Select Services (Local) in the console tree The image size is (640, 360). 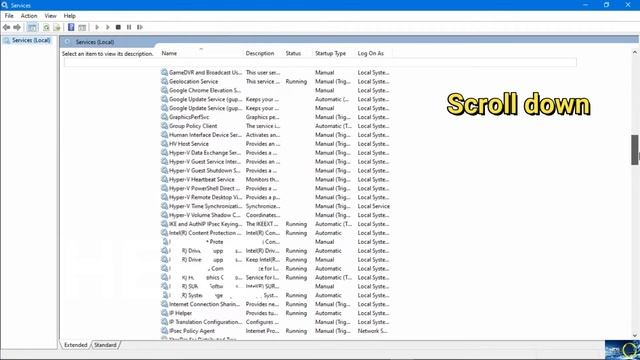[x=31, y=40]
